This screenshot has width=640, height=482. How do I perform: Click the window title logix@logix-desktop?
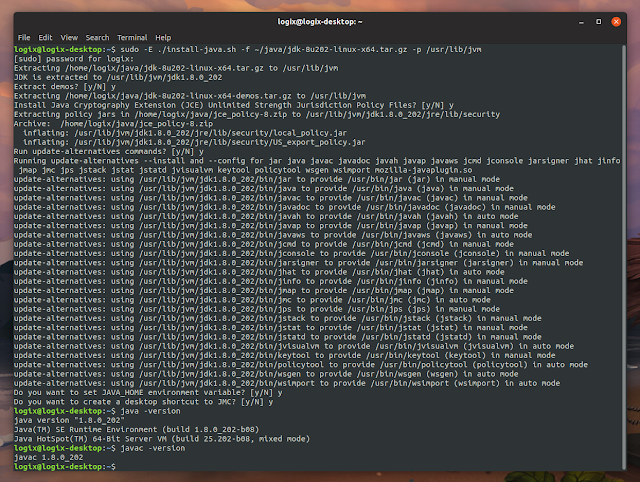320,22
